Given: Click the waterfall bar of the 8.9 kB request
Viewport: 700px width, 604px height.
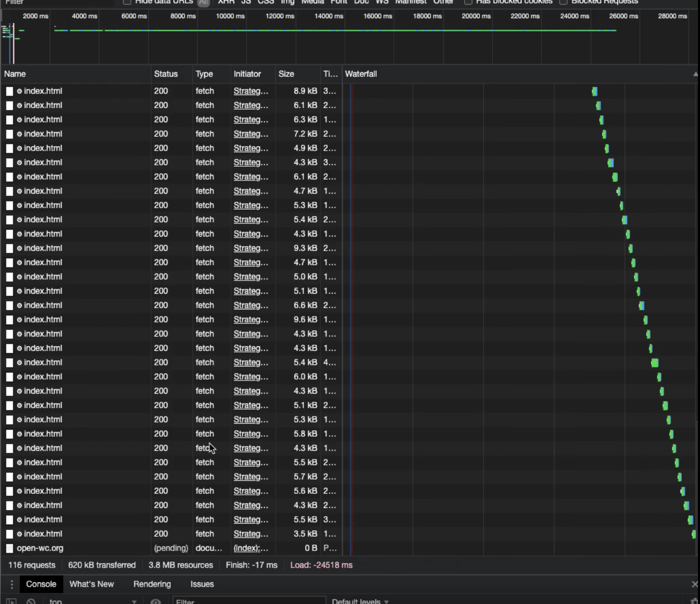Looking at the screenshot, I should click(594, 91).
